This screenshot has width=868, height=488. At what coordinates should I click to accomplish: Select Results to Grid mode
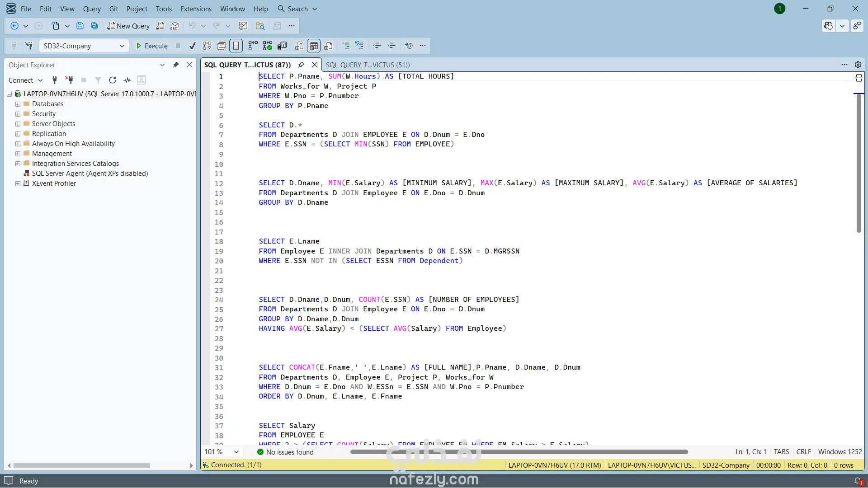tap(314, 46)
